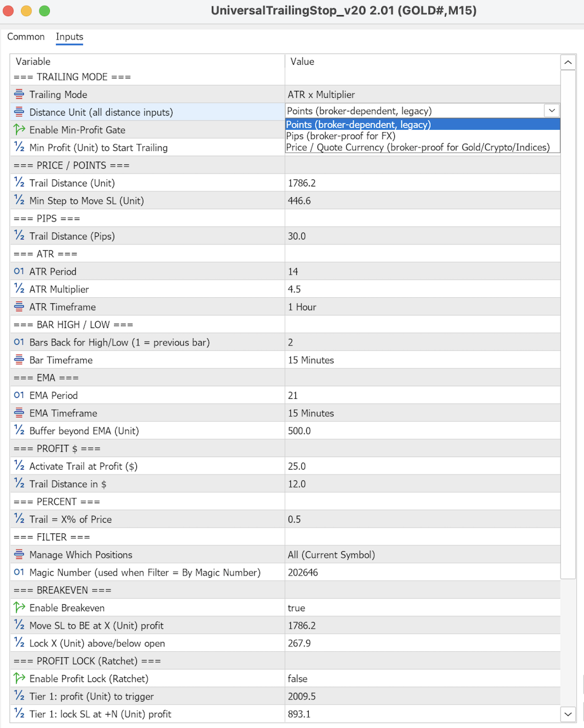
Task: Click the fraction icon beside Trail Distance in $
Action: [x=19, y=483]
